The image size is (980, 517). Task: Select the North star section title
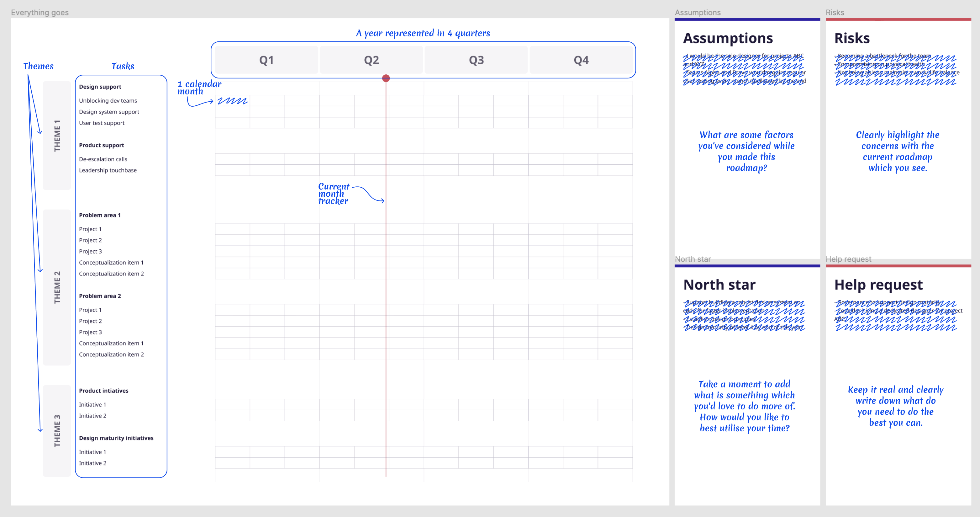click(719, 285)
